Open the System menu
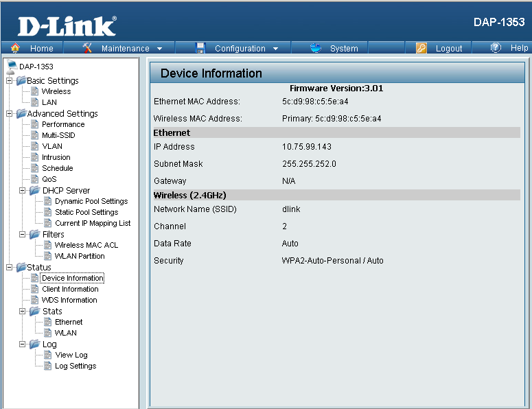Image resolution: width=532 pixels, height=409 pixels. pos(344,49)
